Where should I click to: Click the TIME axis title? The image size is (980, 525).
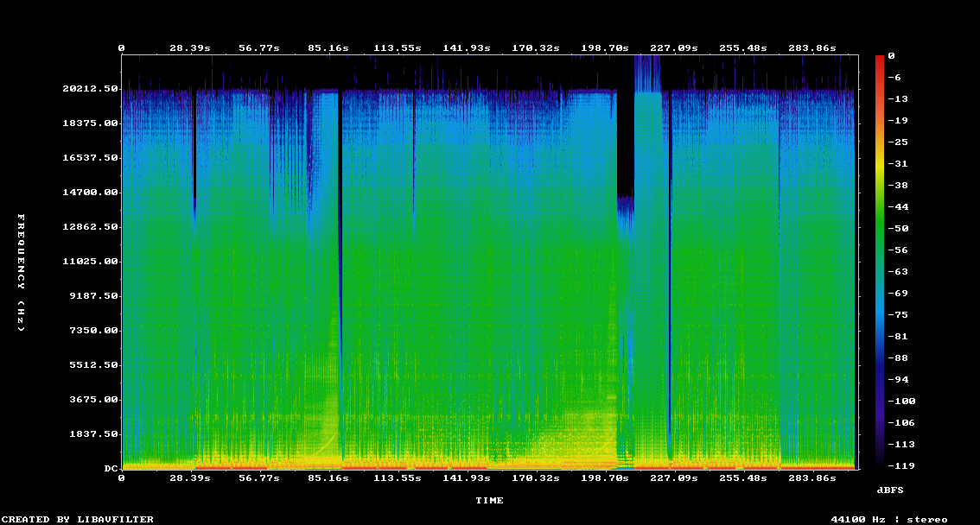pos(489,500)
